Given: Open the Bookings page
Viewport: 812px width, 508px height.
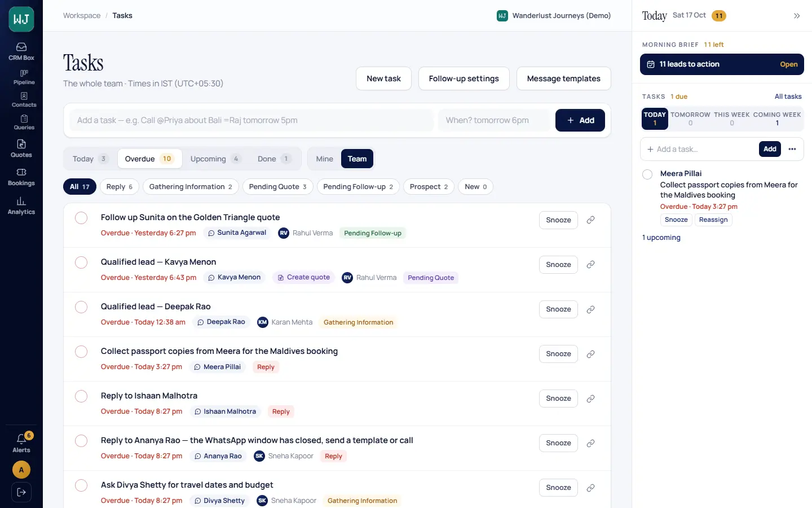Looking at the screenshot, I should (x=21, y=177).
